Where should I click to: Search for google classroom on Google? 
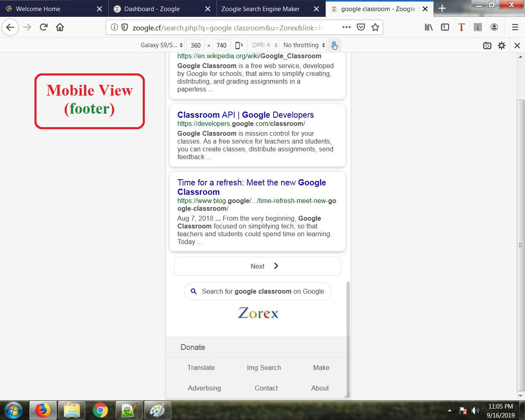pyautogui.click(x=258, y=291)
